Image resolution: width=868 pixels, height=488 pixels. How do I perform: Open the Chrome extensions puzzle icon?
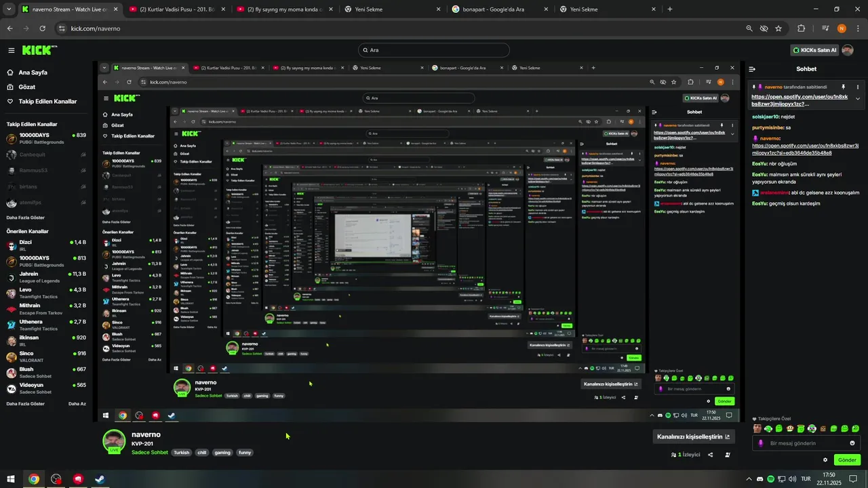pos(801,28)
